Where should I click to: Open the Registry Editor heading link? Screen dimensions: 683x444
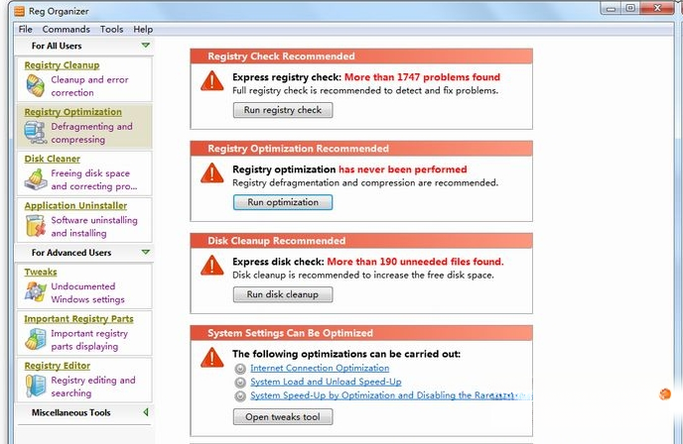tap(57, 366)
